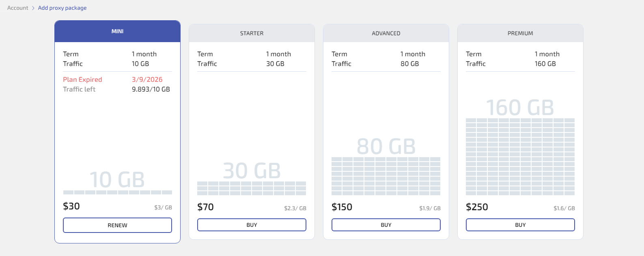This screenshot has width=644, height=256.
Task: Click the 10 GB traffic bar graphic
Action: tap(117, 192)
